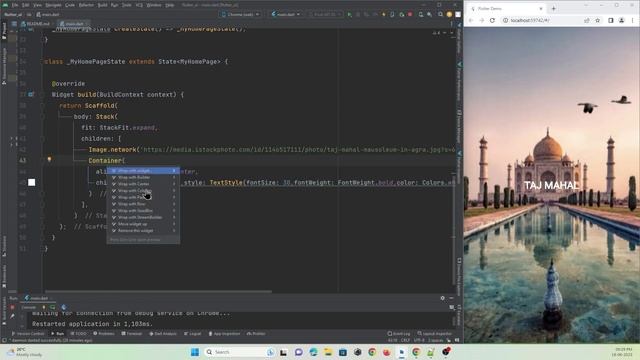The image size is (640, 360).
Task: Click the gear settings icon in Run panel
Action: pyautogui.click(x=442, y=298)
